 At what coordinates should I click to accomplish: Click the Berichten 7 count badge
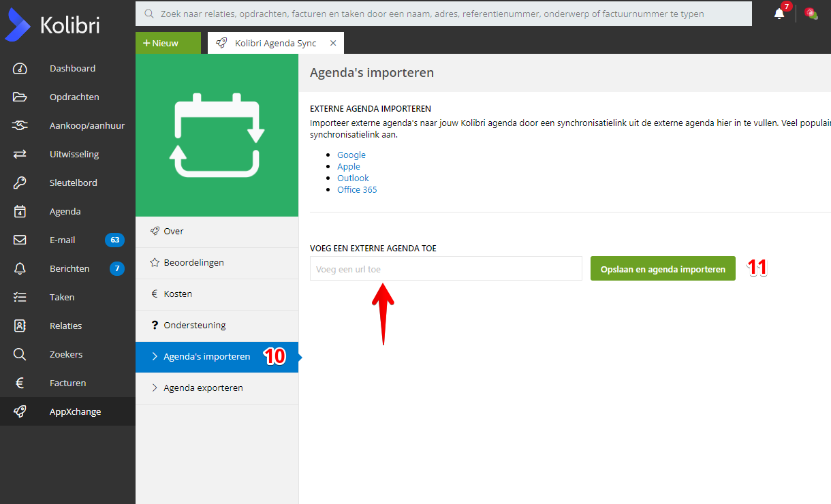[x=117, y=268]
